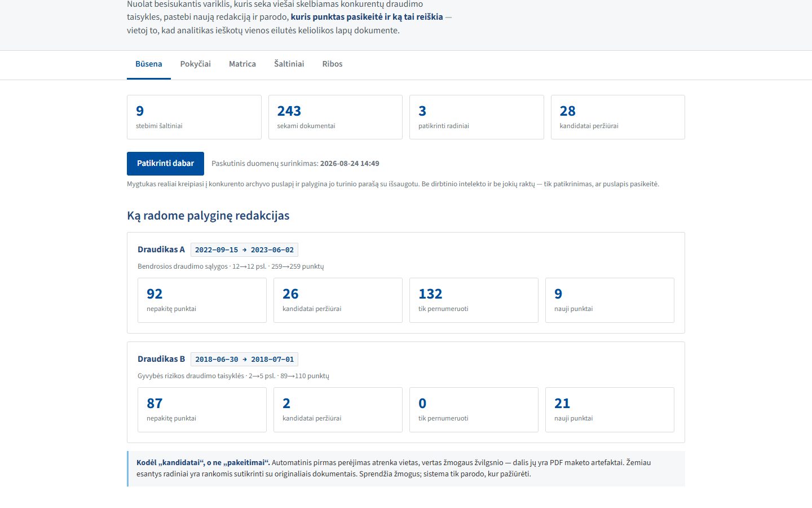Image resolution: width=812 pixels, height=508 pixels.
Task: Select the 0 tik pernumeruoti card
Action: coord(474,410)
